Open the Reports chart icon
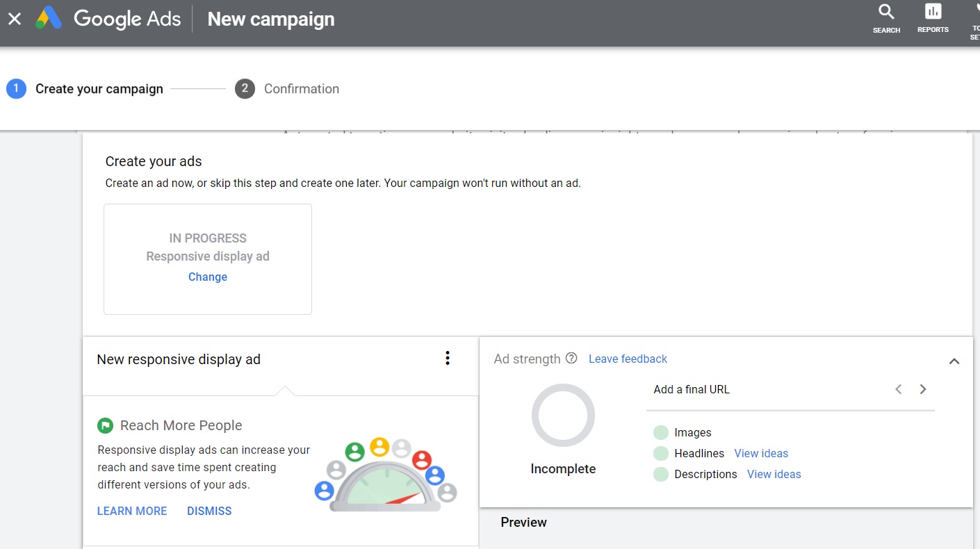This screenshot has height=549, width=980. (933, 13)
